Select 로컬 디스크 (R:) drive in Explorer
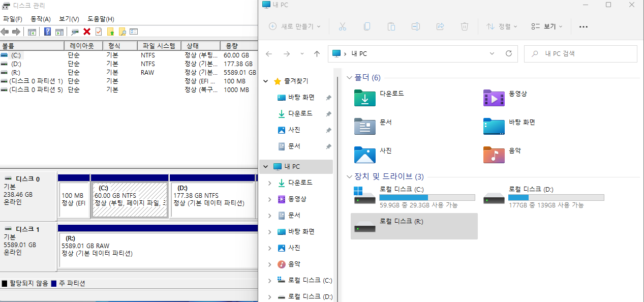 pyautogui.click(x=414, y=226)
